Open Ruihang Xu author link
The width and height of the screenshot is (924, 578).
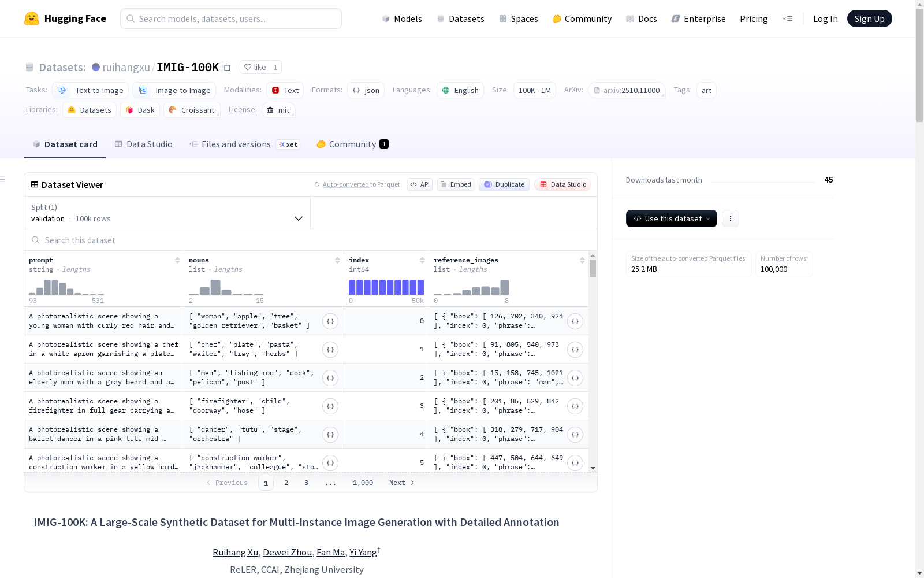point(235,552)
